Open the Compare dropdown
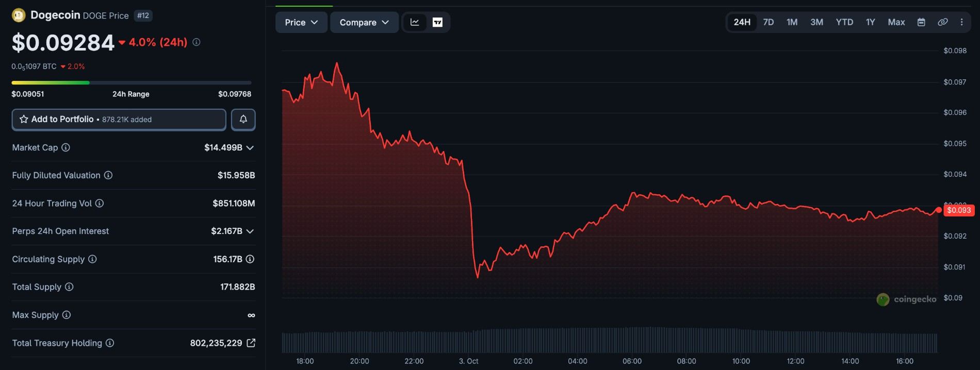 click(364, 22)
